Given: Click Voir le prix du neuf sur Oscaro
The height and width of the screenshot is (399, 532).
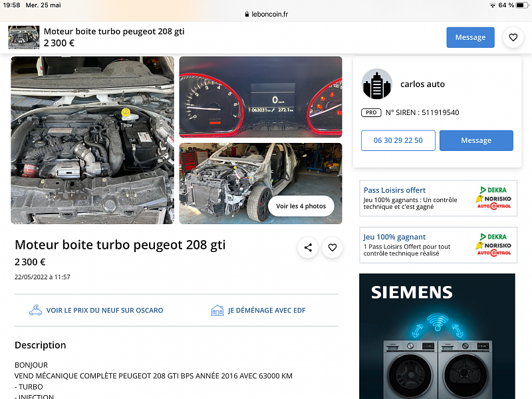Looking at the screenshot, I should pyautogui.click(x=104, y=311).
